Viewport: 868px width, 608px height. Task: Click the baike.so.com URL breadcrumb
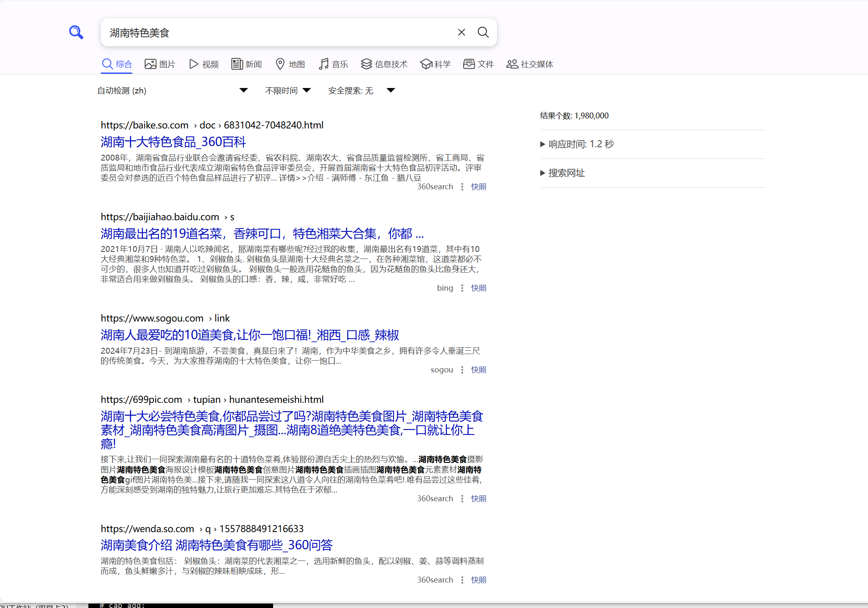212,125
